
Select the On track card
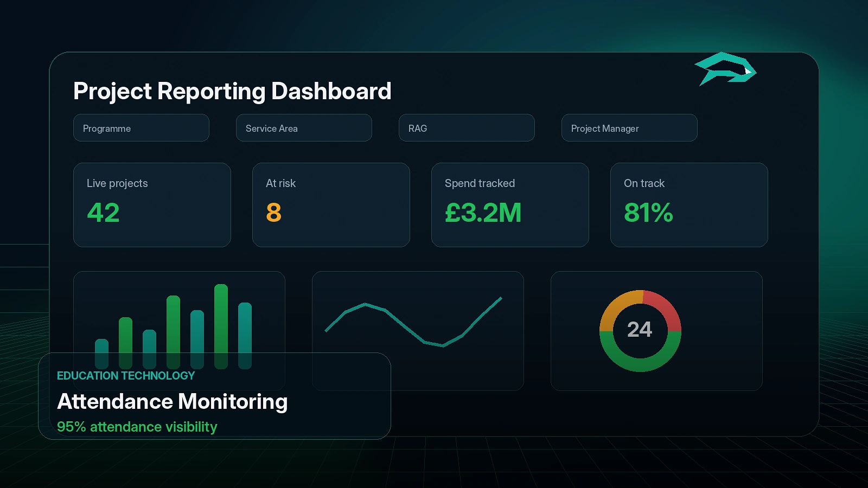tap(689, 205)
